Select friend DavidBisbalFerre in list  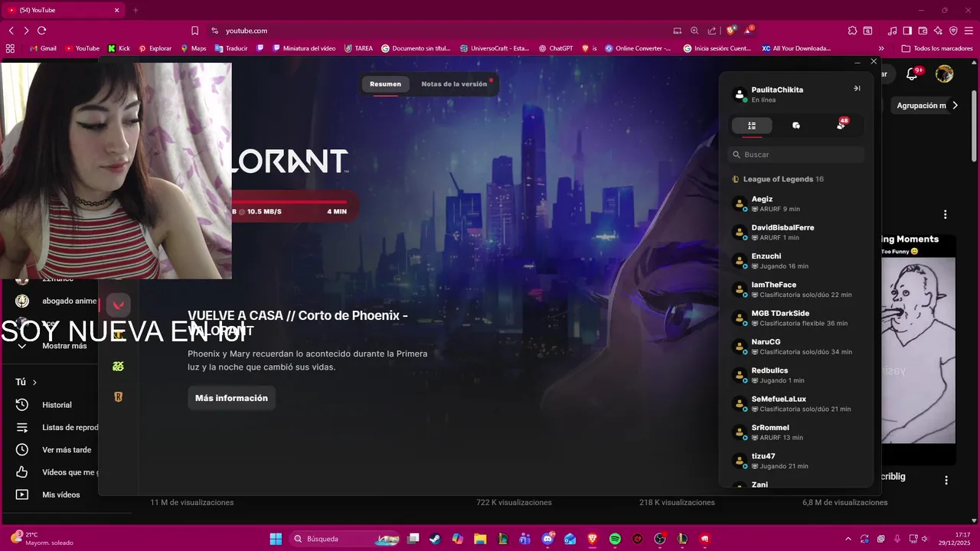pos(796,232)
